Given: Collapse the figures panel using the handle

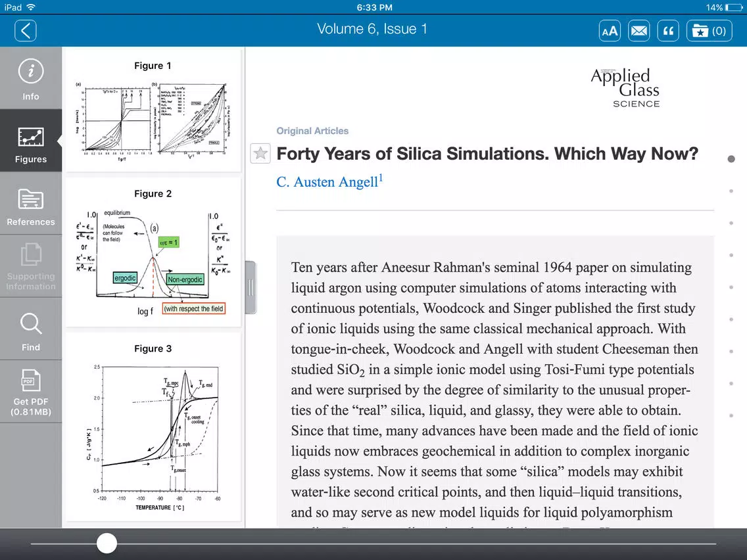Looking at the screenshot, I should pyautogui.click(x=251, y=288).
